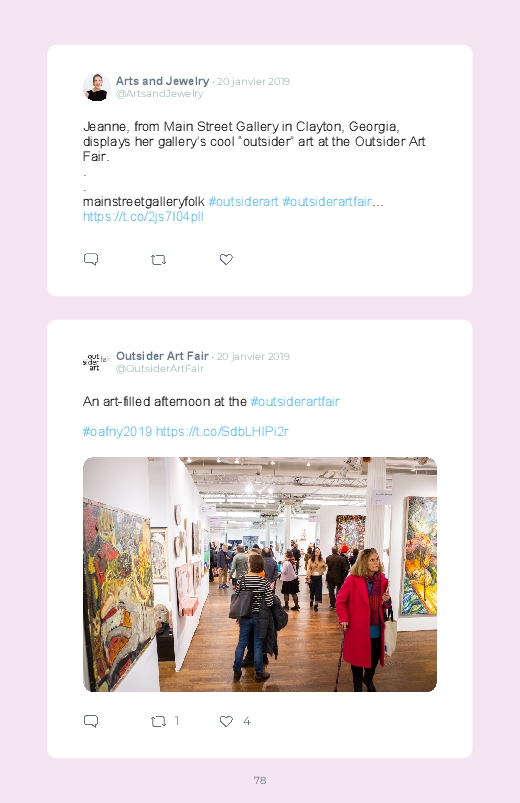Open the art fair gallery photo
Image resolution: width=520 pixels, height=803 pixels.
coord(260,574)
